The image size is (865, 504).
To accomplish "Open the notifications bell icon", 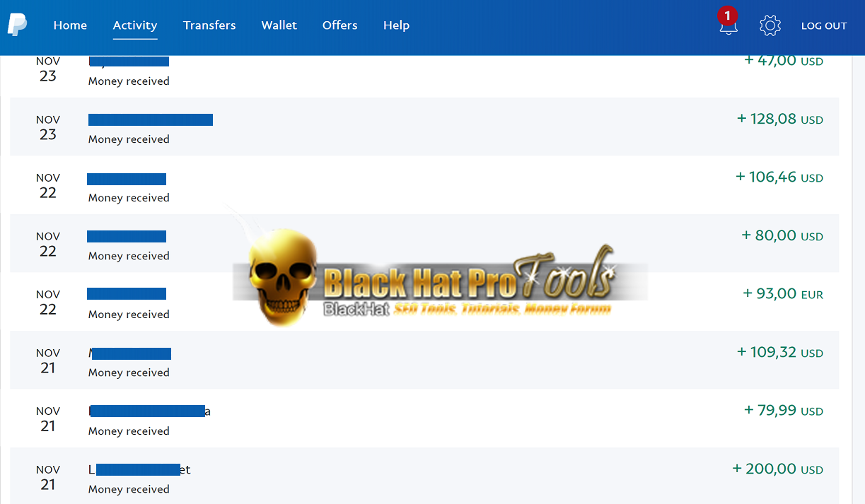I will 728,26.
